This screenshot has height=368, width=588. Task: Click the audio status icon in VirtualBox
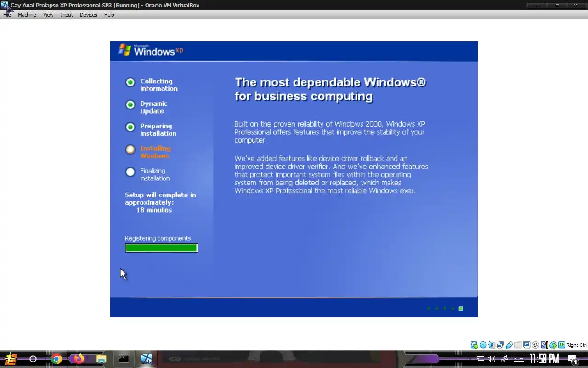tap(492, 345)
